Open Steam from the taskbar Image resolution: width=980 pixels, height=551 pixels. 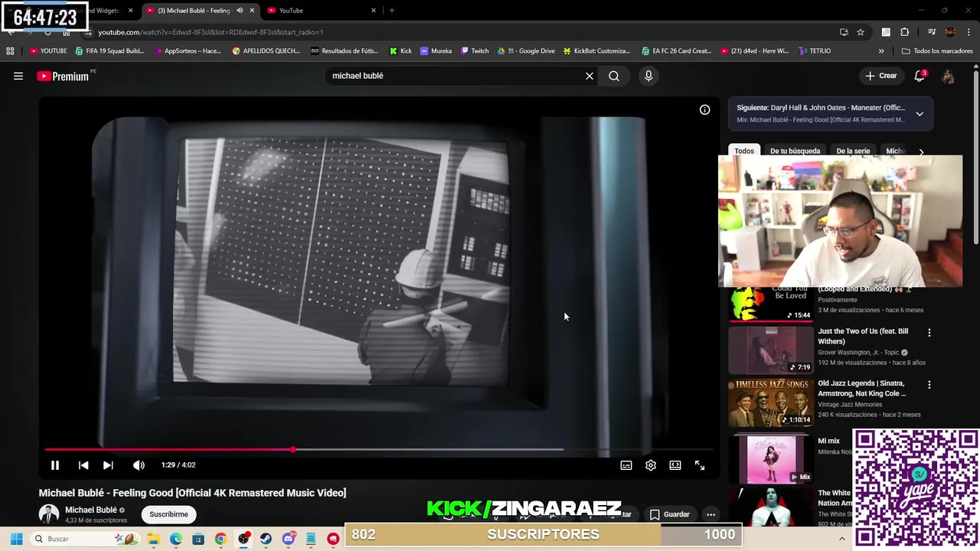[266, 539]
